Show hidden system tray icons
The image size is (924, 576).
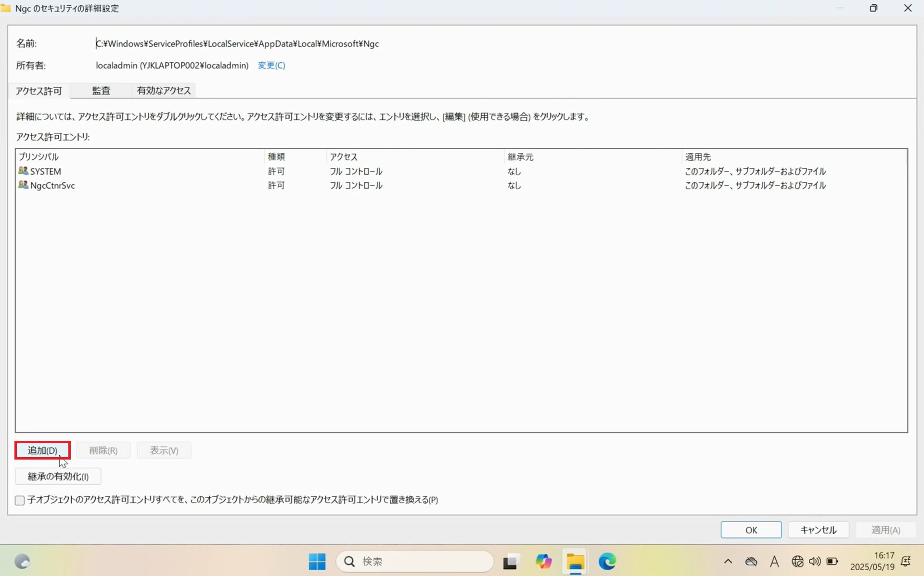tap(728, 562)
